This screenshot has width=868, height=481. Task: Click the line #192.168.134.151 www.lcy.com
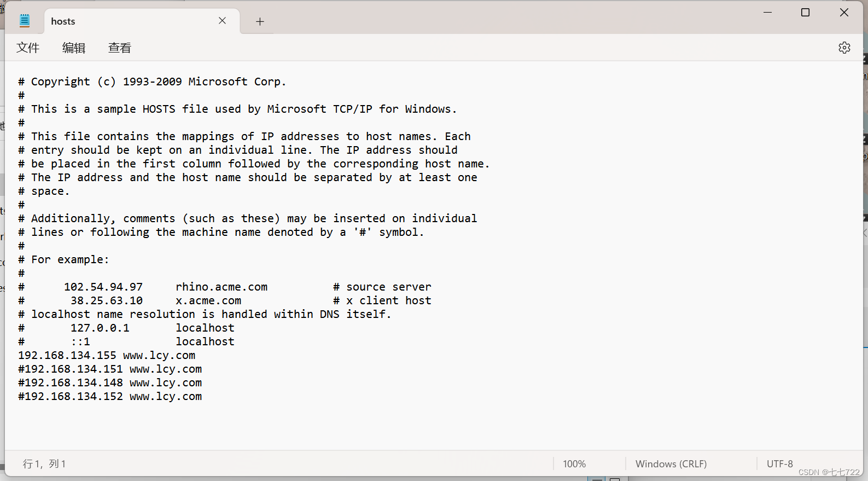[x=110, y=369]
